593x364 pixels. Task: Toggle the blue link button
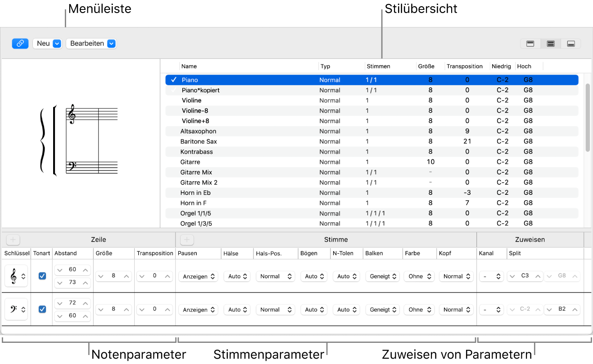click(20, 44)
